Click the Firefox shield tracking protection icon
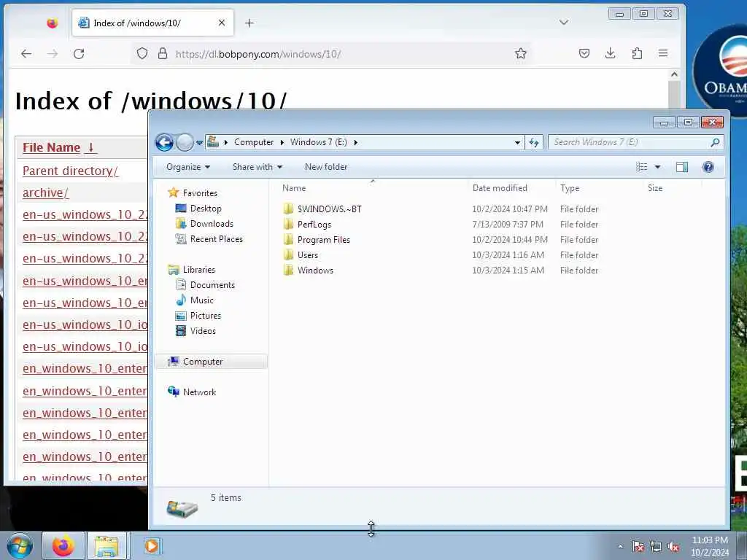Screen dimensions: 747x560 pos(142,53)
